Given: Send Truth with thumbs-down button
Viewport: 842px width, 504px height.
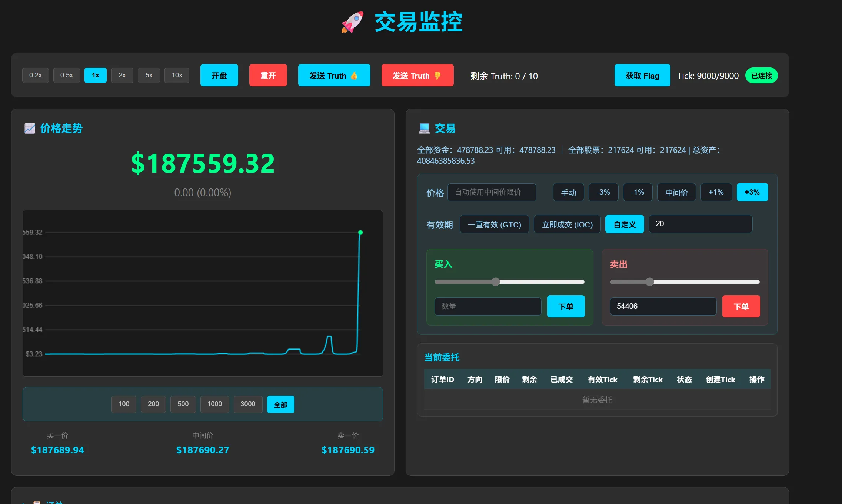Looking at the screenshot, I should coord(417,76).
